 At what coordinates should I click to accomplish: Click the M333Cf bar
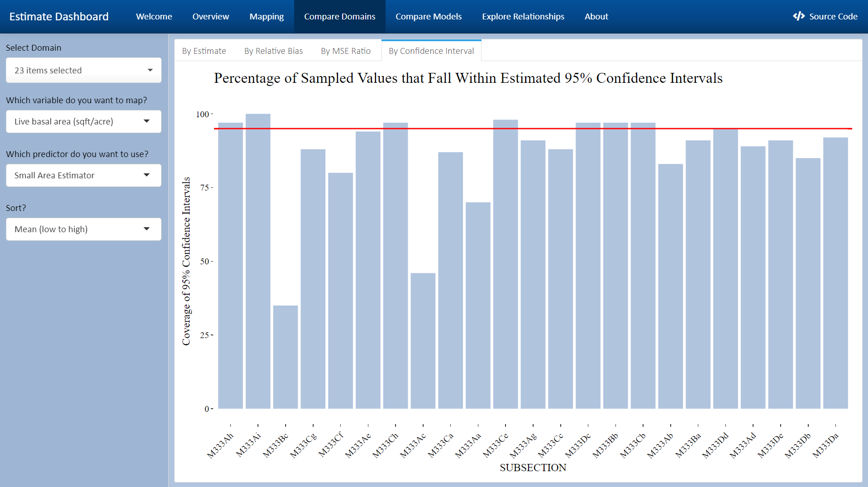point(340,291)
